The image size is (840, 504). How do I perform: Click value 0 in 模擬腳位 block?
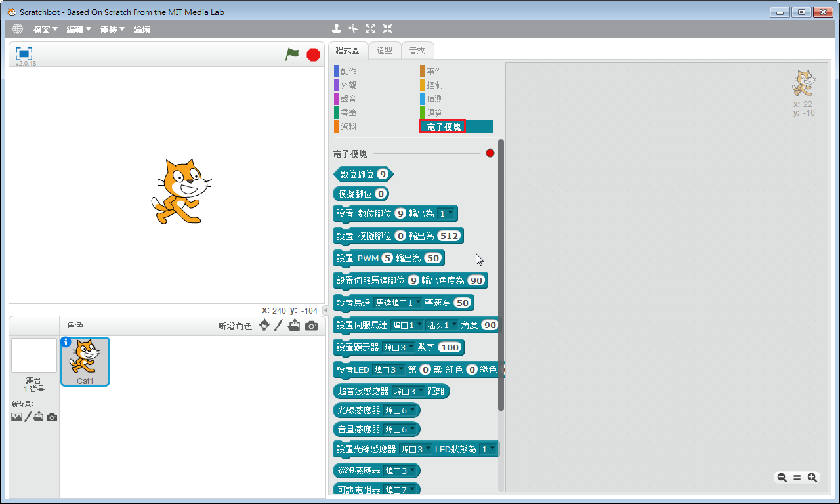pyautogui.click(x=381, y=194)
